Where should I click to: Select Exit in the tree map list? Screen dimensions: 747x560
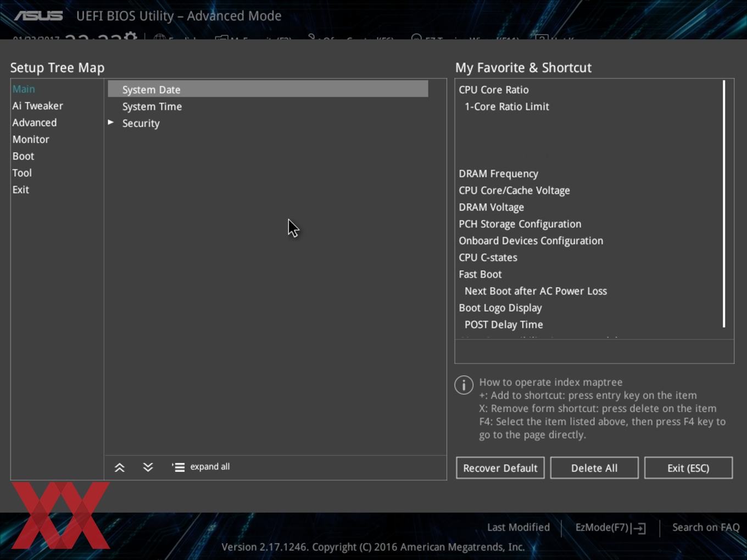pos(20,189)
